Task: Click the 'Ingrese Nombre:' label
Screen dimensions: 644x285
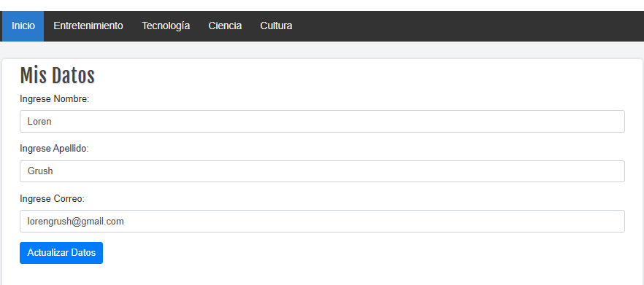Action: tap(55, 99)
